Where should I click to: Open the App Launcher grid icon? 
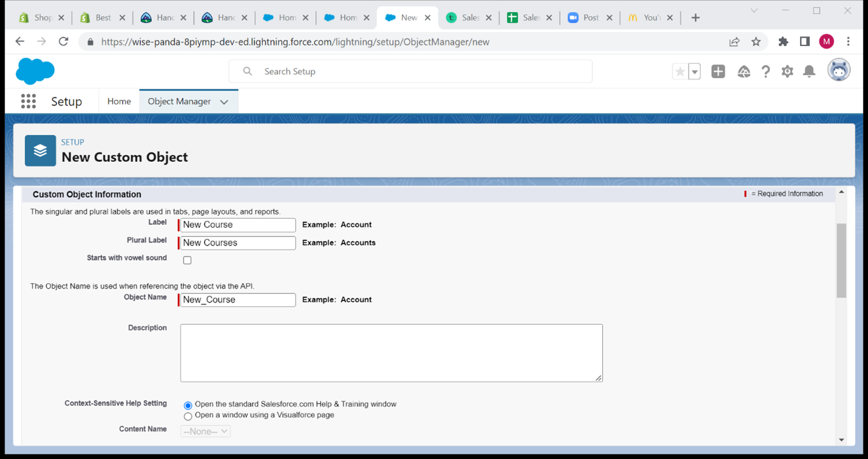(x=28, y=101)
